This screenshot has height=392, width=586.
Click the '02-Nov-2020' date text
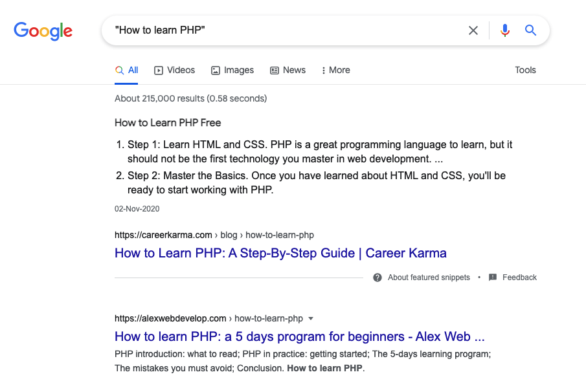[x=137, y=209]
